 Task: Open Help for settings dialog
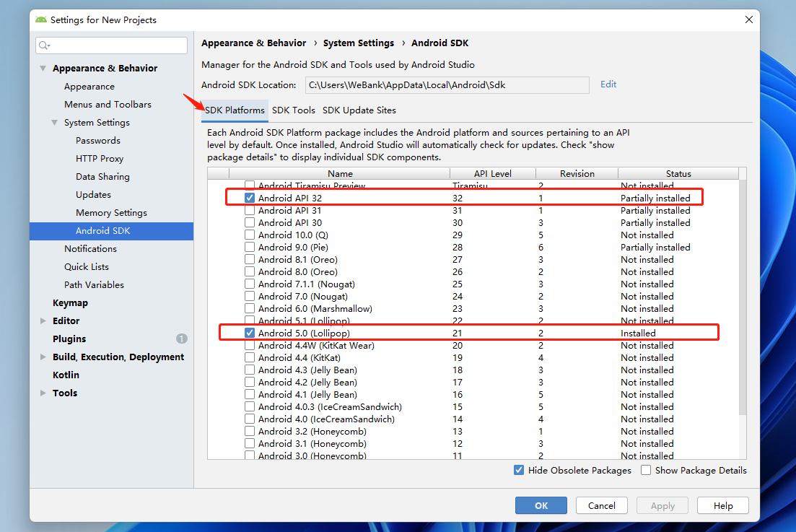click(723, 505)
